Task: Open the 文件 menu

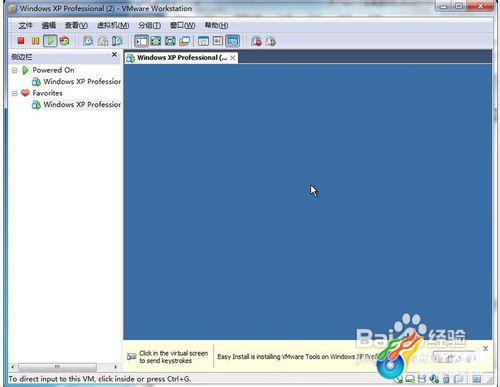Action: pos(25,25)
